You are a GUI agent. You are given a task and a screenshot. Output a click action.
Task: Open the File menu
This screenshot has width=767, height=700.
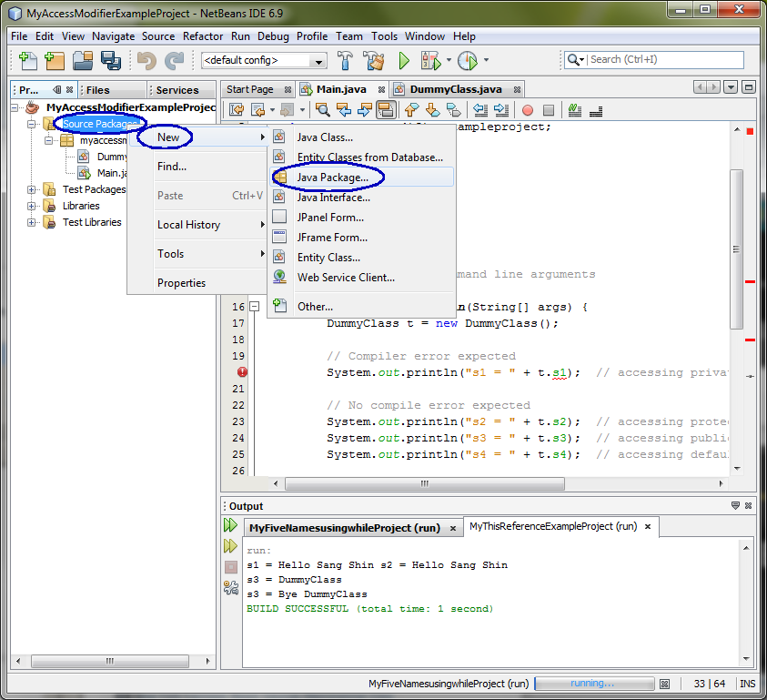(x=19, y=36)
